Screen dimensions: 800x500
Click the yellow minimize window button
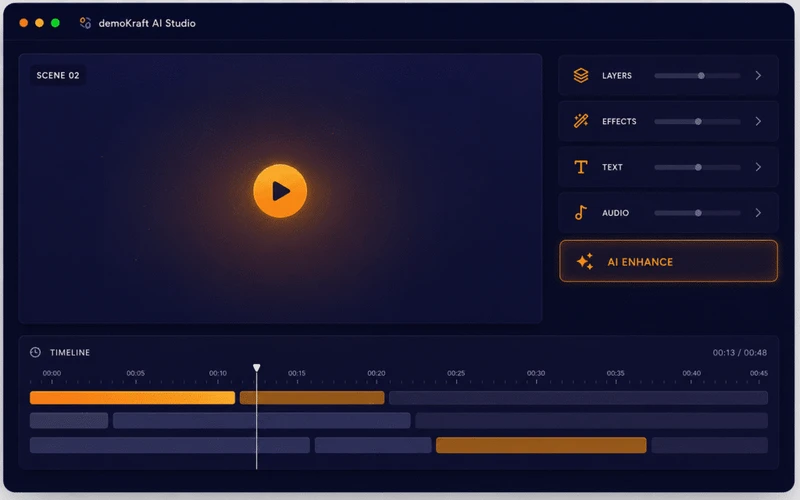tap(39, 23)
